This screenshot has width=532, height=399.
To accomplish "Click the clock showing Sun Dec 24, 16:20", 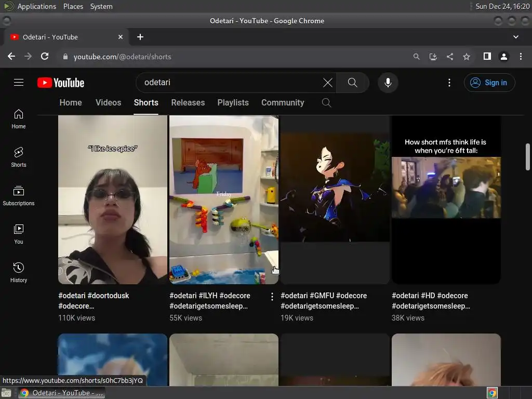I will pos(502,6).
